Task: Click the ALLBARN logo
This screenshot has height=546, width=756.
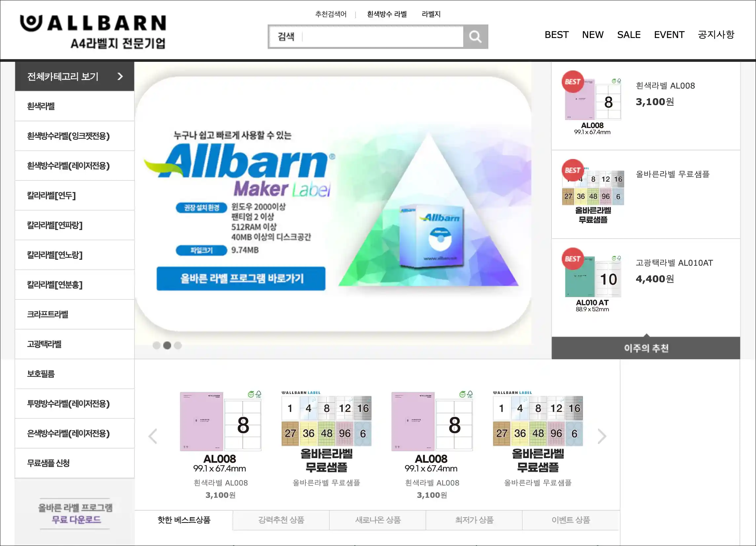Action: click(93, 32)
